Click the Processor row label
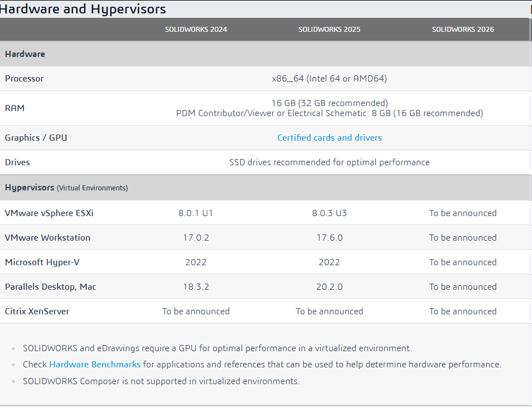Viewport: 532px width, 407px height. point(24,79)
